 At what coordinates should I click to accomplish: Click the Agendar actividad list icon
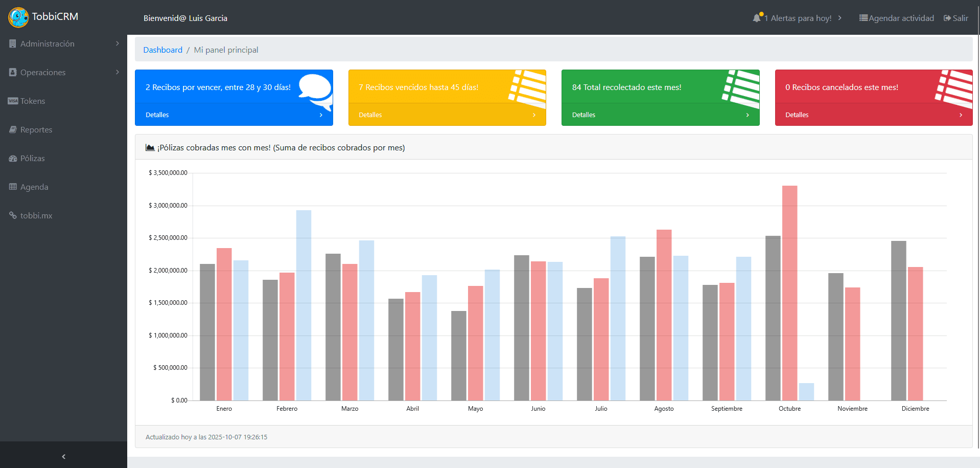pos(863,18)
